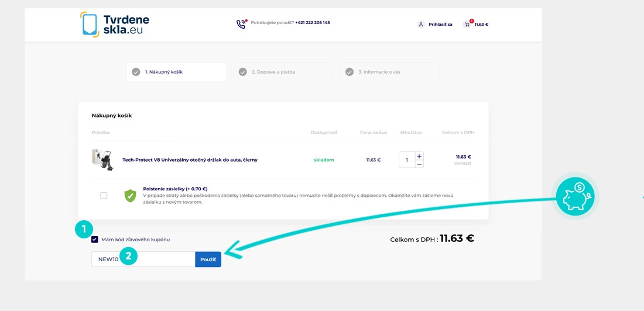Go to step 2. Doprava a platba
The width and height of the screenshot is (644, 311).
click(x=273, y=72)
